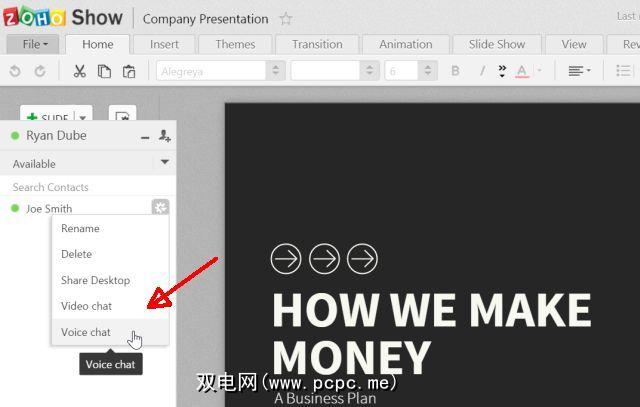
Task: Select contact Joe Smith
Action: (x=49, y=209)
